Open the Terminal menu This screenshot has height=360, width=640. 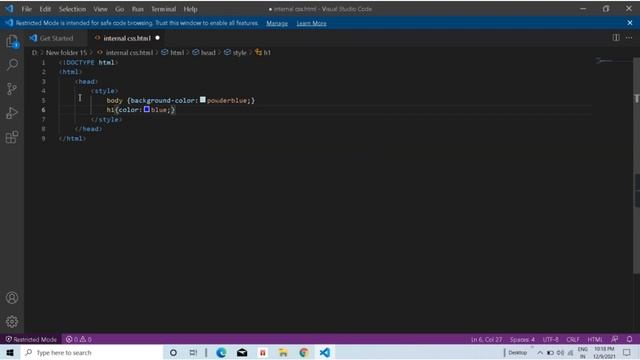[x=164, y=9]
